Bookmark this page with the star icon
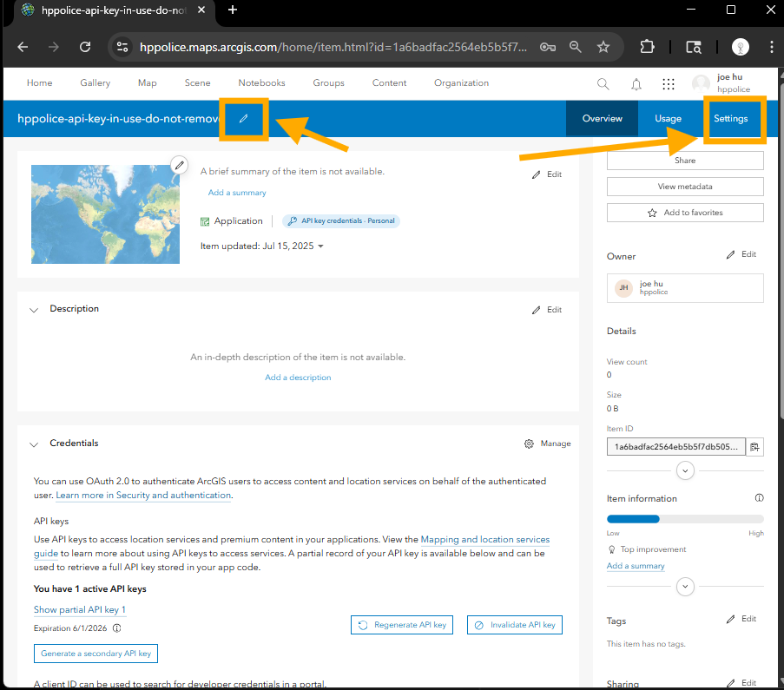Screen dimensions: 784x690 pos(603,47)
